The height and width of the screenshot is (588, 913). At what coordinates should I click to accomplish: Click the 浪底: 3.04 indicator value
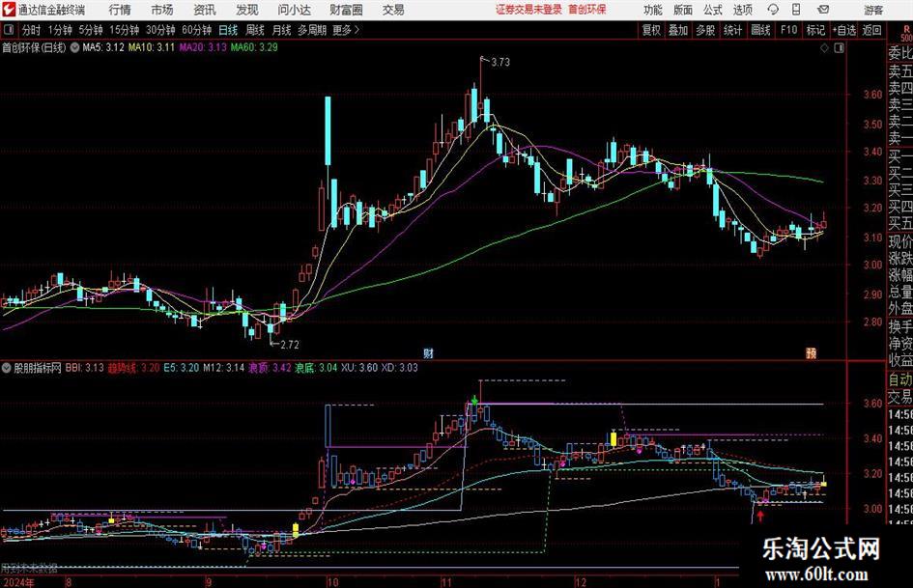point(316,368)
